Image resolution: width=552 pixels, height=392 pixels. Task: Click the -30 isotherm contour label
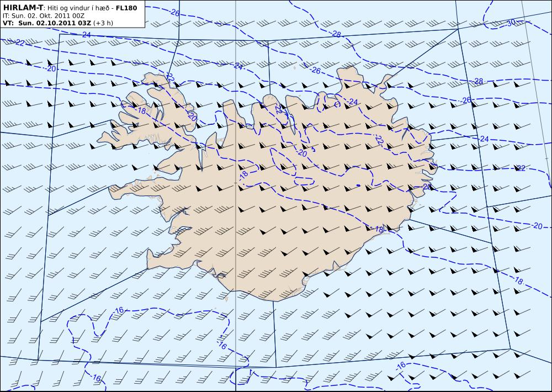click(511, 23)
